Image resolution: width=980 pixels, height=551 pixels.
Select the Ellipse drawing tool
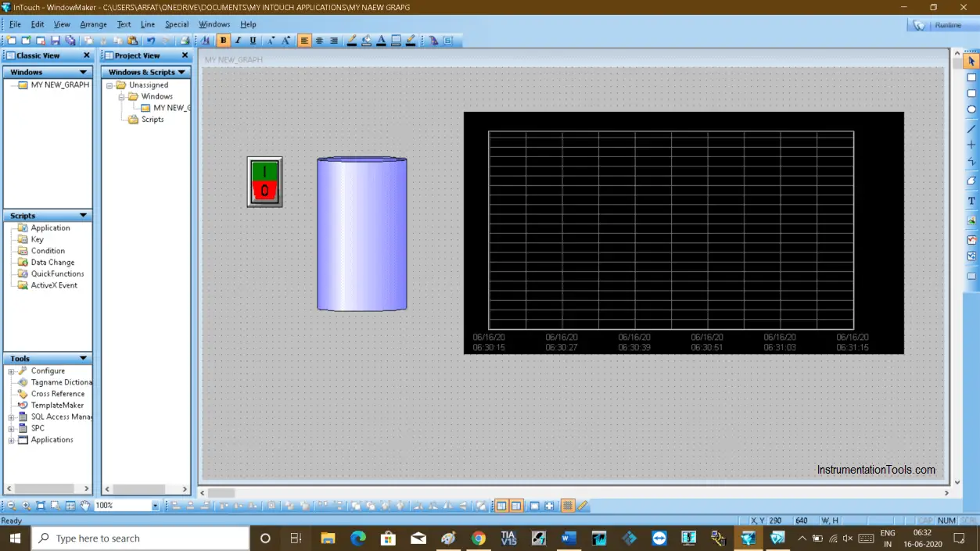point(971,109)
